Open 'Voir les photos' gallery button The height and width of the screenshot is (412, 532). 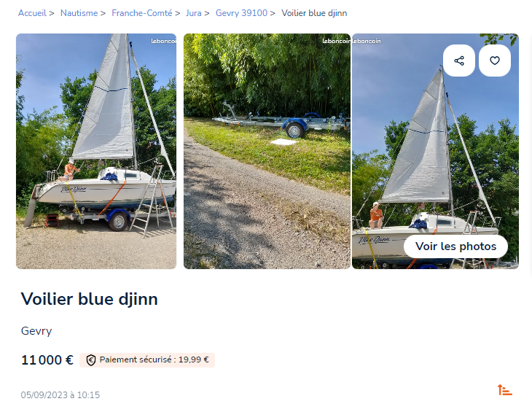455,246
